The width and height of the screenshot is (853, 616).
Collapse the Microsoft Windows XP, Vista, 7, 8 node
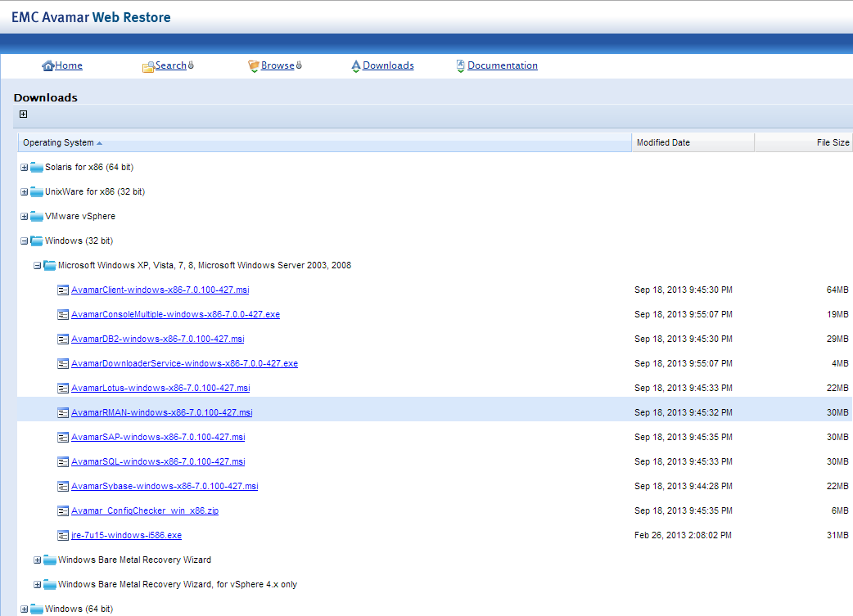[37, 265]
